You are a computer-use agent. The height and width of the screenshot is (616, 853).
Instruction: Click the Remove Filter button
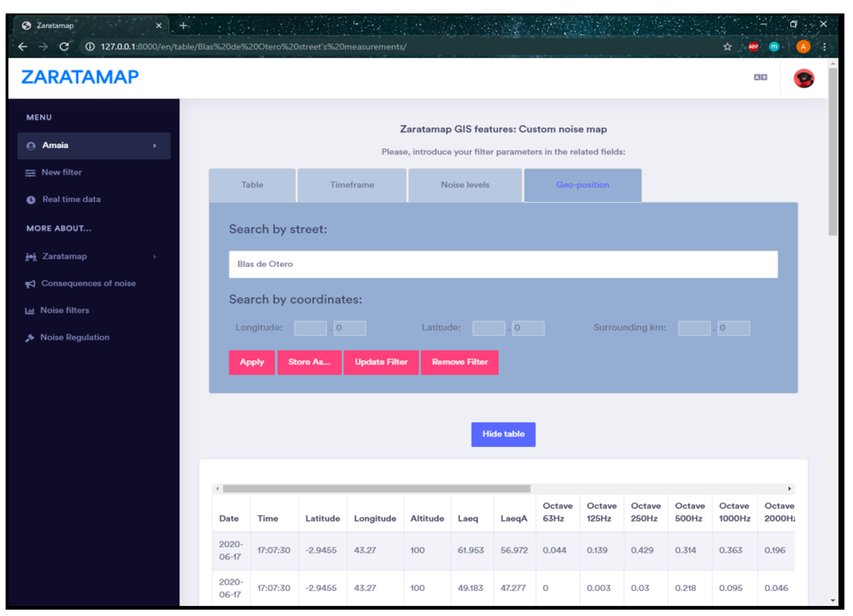click(460, 363)
